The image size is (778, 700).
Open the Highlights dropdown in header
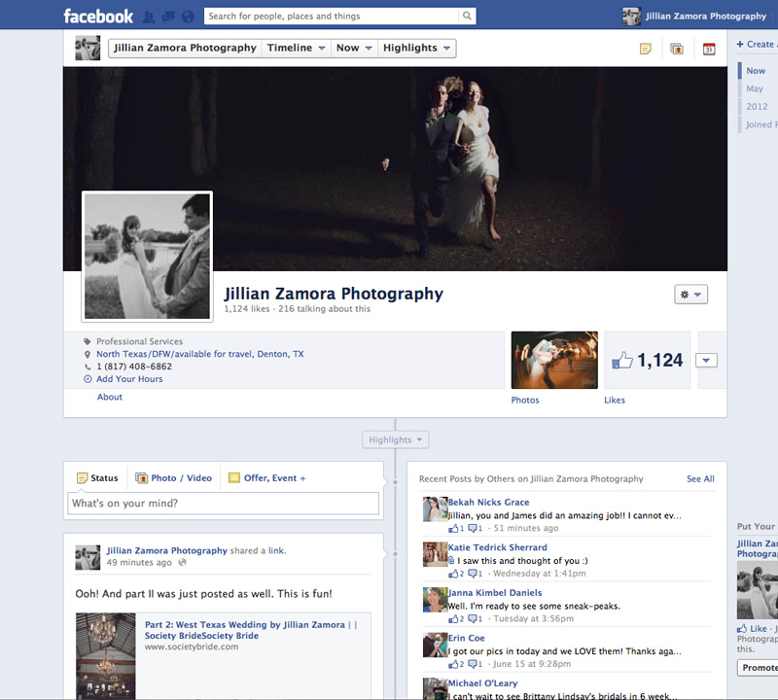(417, 48)
